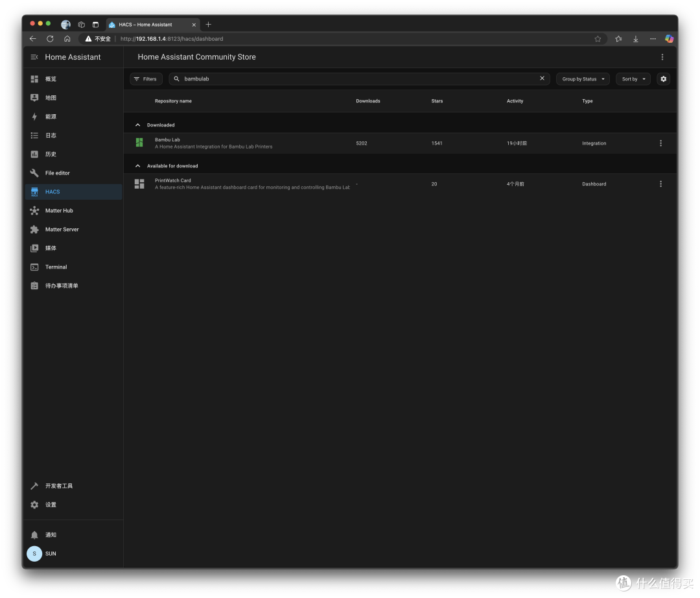The width and height of the screenshot is (700, 598).
Task: Click into the bambulab search field
Action: coord(357,78)
